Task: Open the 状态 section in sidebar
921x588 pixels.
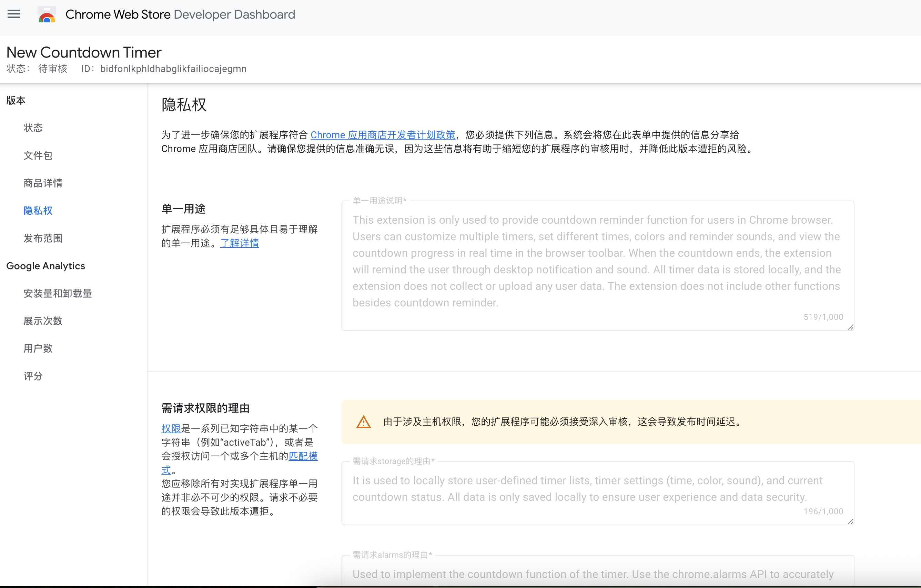Action: pyautogui.click(x=33, y=128)
